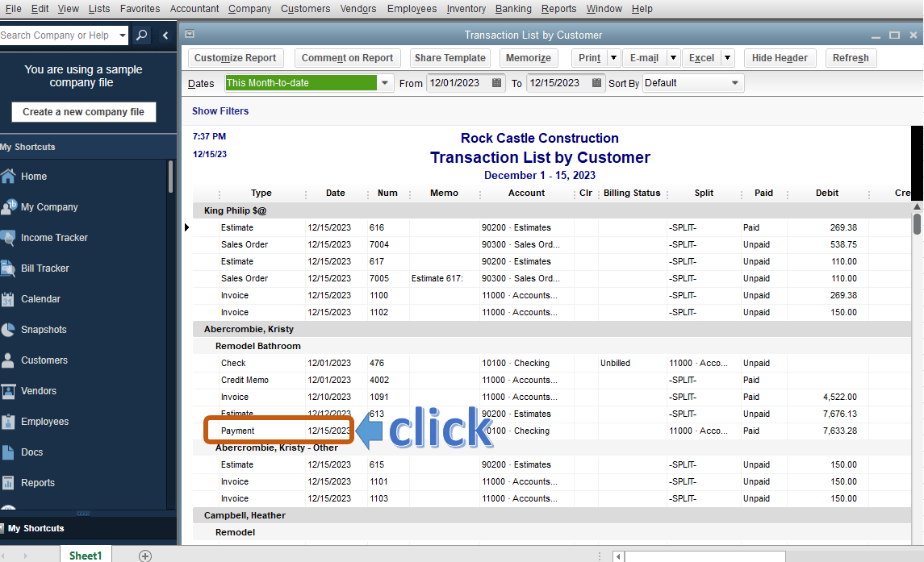Viewport: 924px width, 562px height.
Task: Open the From date calendar picker
Action: click(x=497, y=83)
